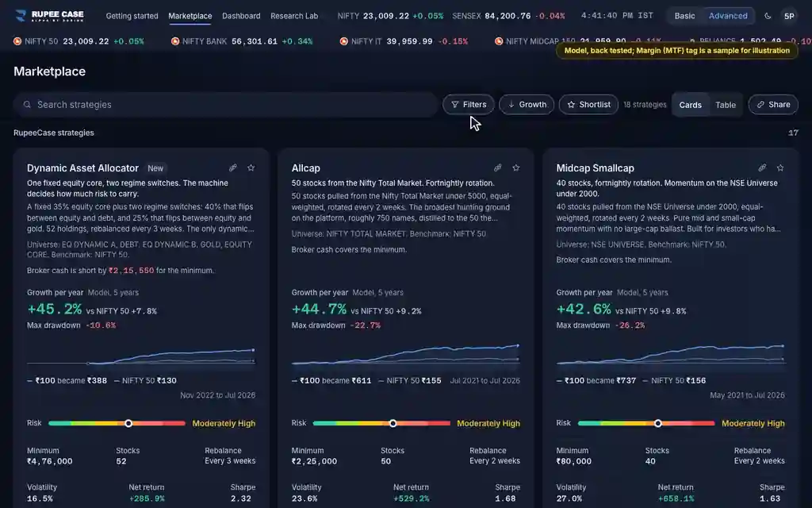Click NIFTY value 23,009.22 in header
The width and height of the screenshot is (812, 508).
click(x=386, y=16)
